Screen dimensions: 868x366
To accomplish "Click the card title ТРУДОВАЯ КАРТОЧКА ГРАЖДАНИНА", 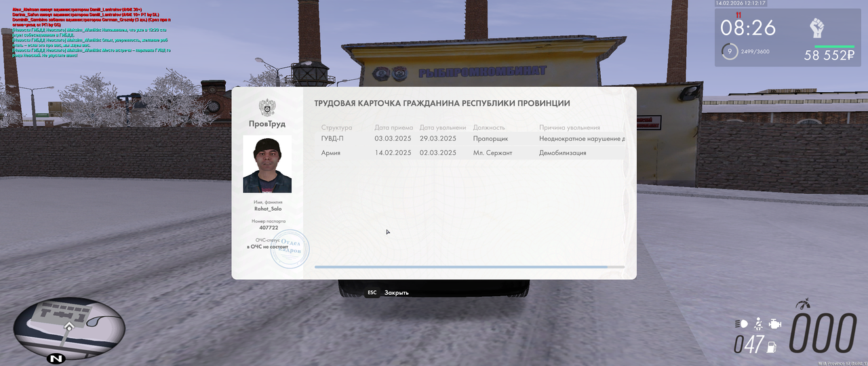I will 442,104.
